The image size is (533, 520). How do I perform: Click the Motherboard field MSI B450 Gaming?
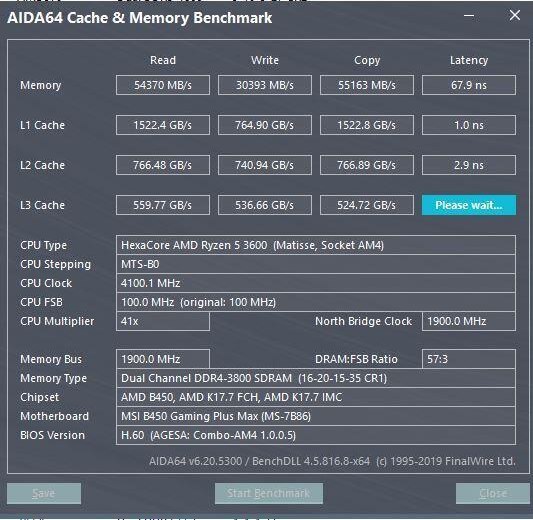pos(316,416)
